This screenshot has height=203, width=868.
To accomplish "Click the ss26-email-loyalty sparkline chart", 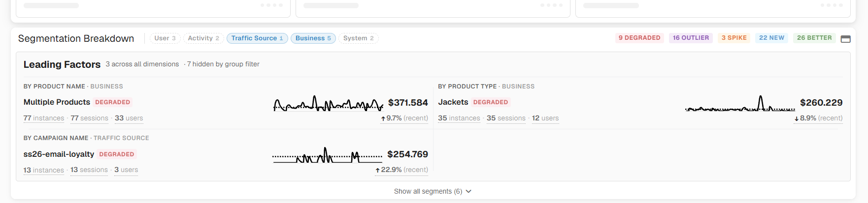I will [327, 155].
